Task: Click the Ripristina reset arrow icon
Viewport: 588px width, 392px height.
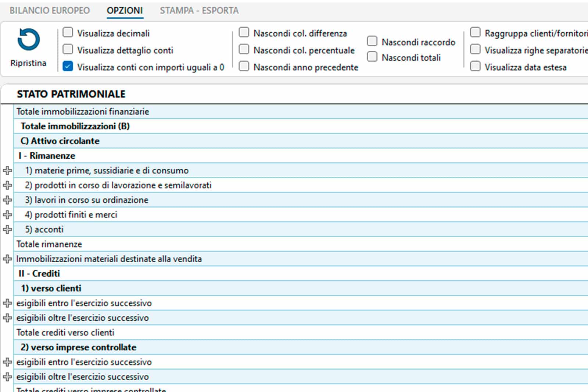Action: [28, 40]
